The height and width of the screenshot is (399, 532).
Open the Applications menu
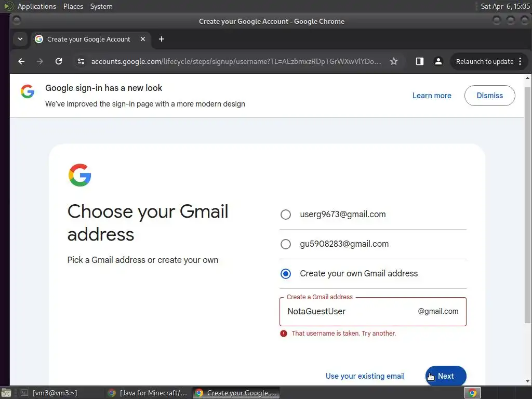pyautogui.click(x=37, y=6)
